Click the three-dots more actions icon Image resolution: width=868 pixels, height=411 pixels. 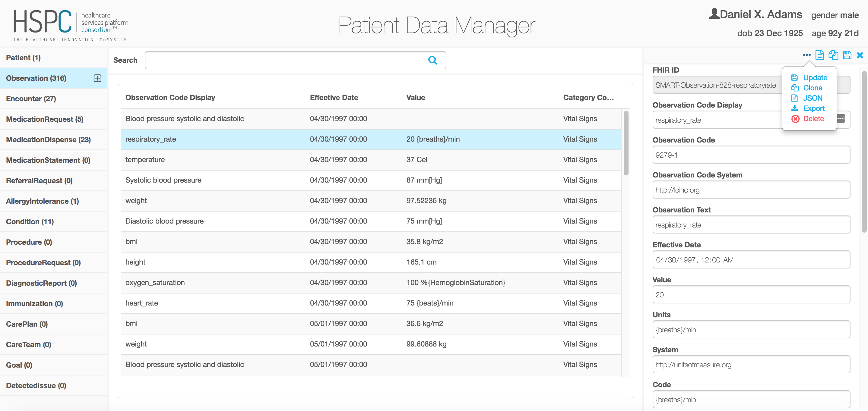pyautogui.click(x=806, y=55)
